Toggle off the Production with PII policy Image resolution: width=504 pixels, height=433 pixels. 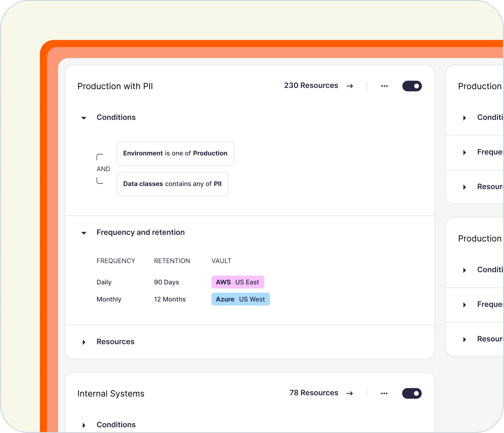click(412, 86)
